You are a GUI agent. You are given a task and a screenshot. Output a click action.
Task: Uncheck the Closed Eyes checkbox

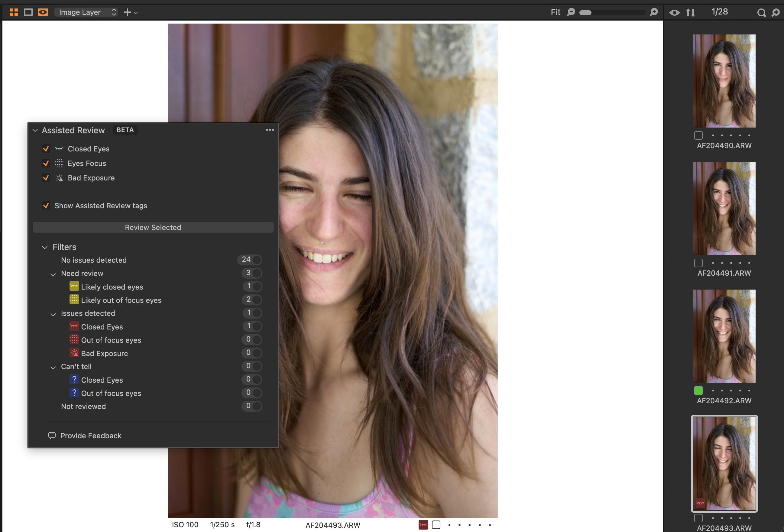tap(46, 149)
